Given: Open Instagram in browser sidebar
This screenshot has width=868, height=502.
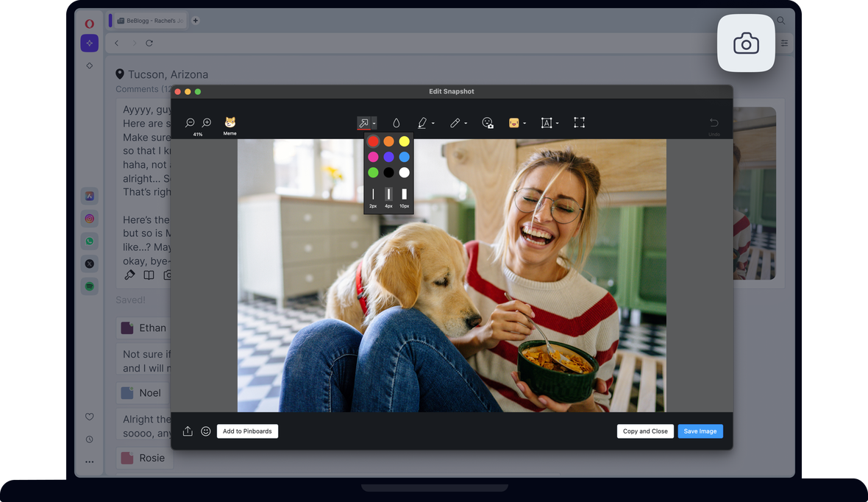Looking at the screenshot, I should [89, 219].
